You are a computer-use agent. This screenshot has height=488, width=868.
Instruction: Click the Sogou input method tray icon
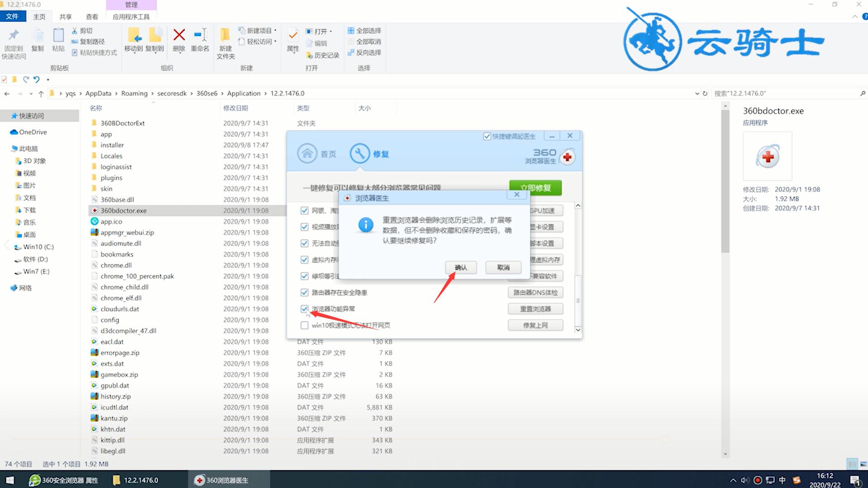(796, 480)
